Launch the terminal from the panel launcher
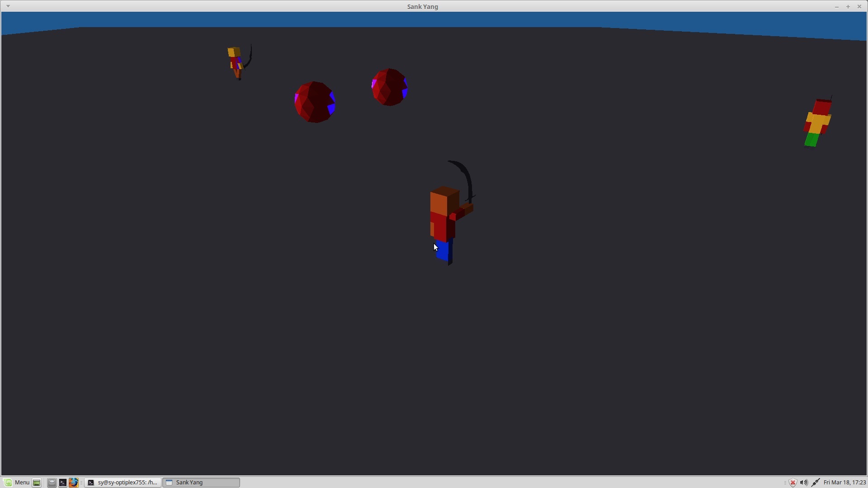Image resolution: width=868 pixels, height=488 pixels. 63,483
